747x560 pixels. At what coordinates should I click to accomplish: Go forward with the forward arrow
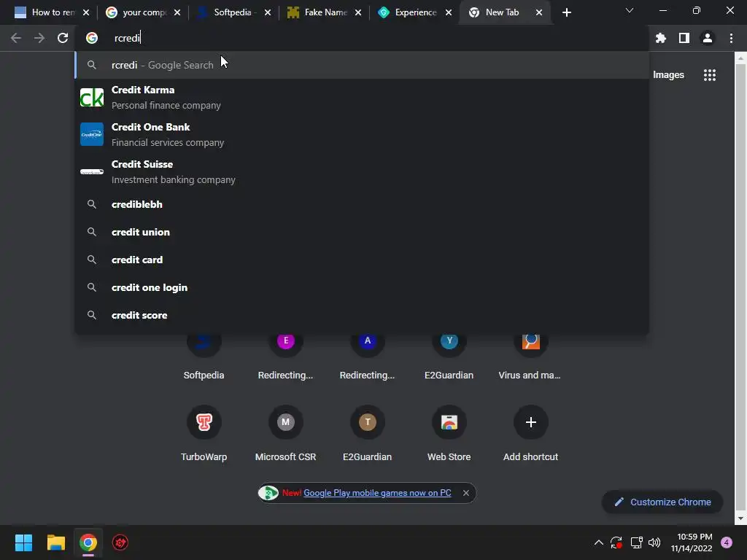click(x=39, y=38)
